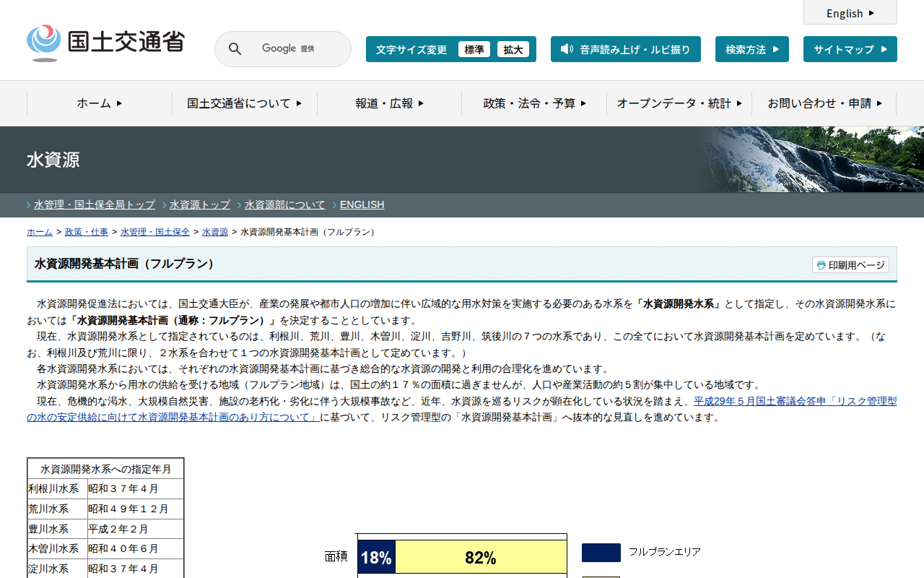Open 水資源部について link
The image size is (924, 578).
click(x=285, y=204)
